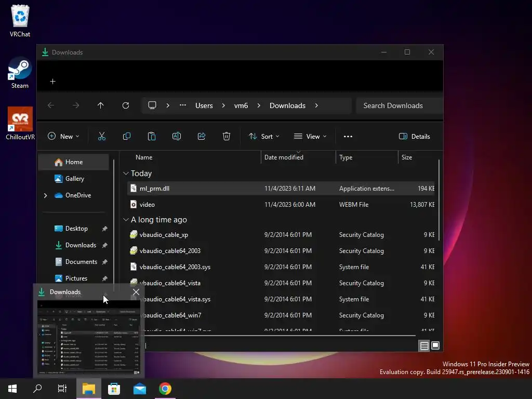Go up one folder level

(100, 105)
